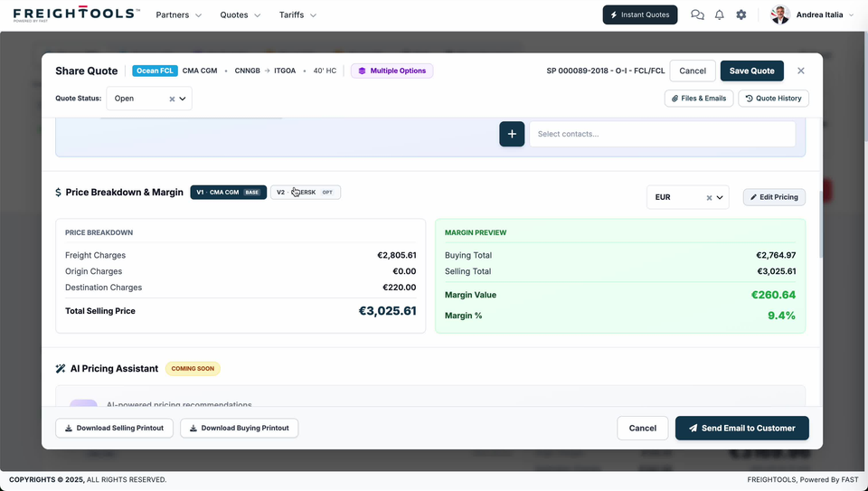868x491 pixels.
Task: Open the EUR currency dropdown
Action: [720, 198]
